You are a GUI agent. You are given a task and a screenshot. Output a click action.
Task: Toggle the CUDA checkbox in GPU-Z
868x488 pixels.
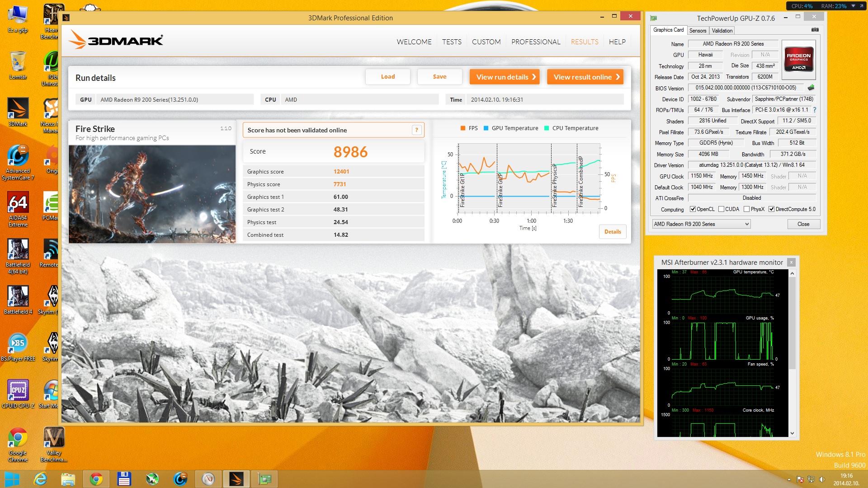coord(721,209)
